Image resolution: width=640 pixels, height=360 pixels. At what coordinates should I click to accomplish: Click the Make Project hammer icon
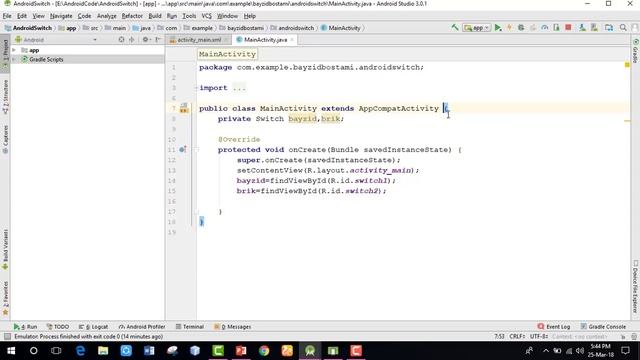tap(455, 28)
